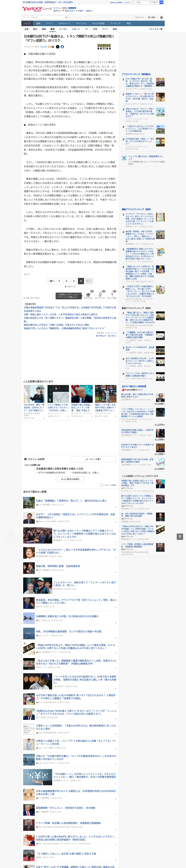Open the 140 comments bubble under the headline
This screenshot has height=868, width=186.
coord(44,47)
